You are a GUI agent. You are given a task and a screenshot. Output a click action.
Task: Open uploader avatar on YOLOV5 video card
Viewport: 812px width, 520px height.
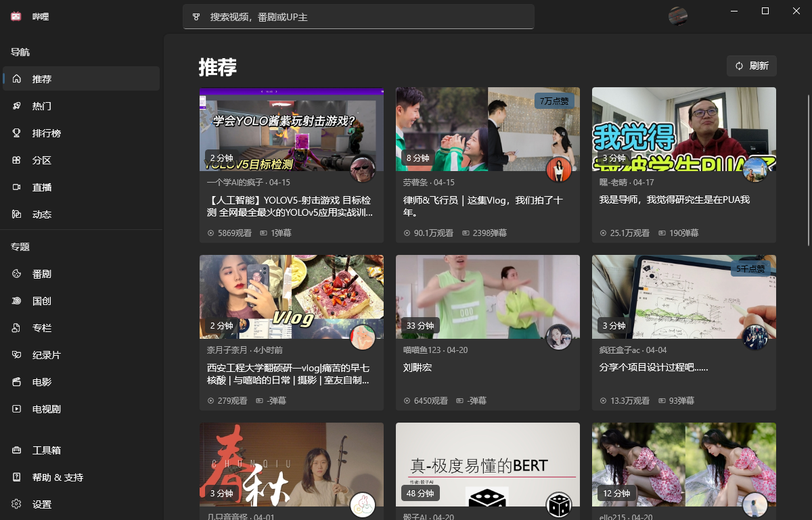tap(363, 170)
